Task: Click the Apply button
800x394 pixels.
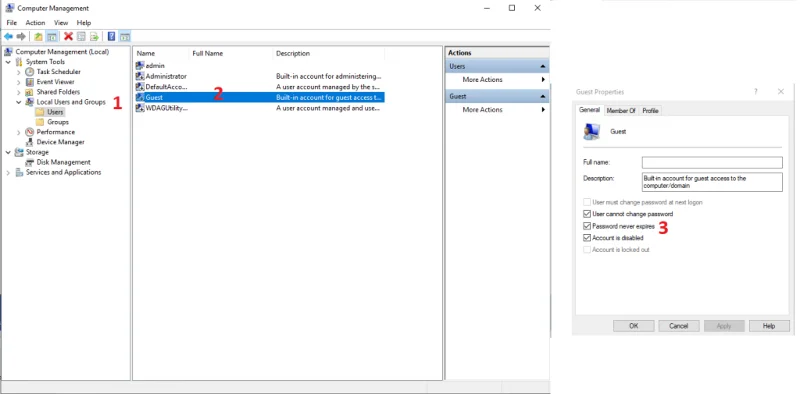Action: tap(724, 326)
